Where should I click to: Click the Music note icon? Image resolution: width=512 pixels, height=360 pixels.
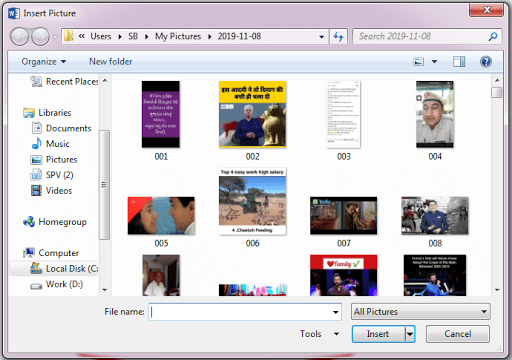36,144
